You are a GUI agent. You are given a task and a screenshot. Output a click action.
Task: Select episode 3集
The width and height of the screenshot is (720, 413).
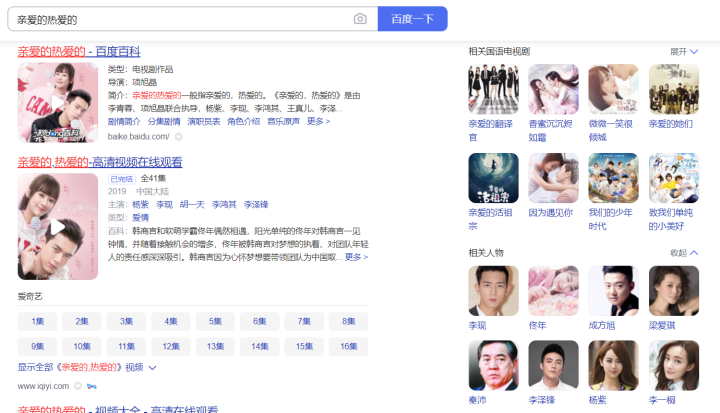(126, 322)
